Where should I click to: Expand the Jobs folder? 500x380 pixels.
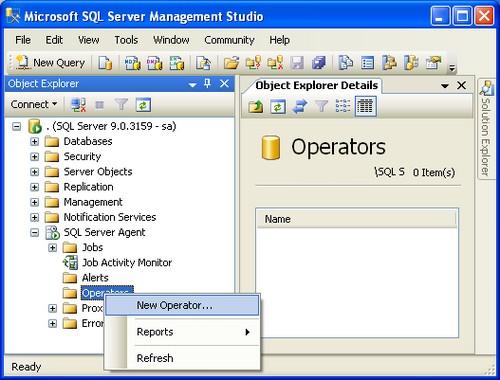52,248
